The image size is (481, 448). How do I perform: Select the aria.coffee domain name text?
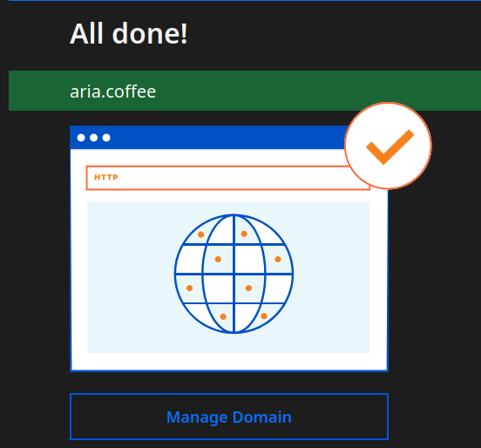pos(113,92)
